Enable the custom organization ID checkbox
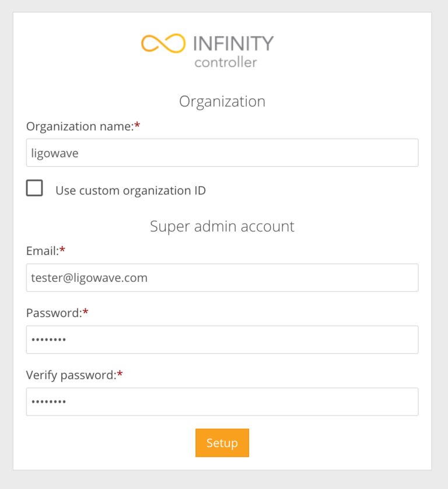Viewport: 448px width, 489px height. (34, 188)
